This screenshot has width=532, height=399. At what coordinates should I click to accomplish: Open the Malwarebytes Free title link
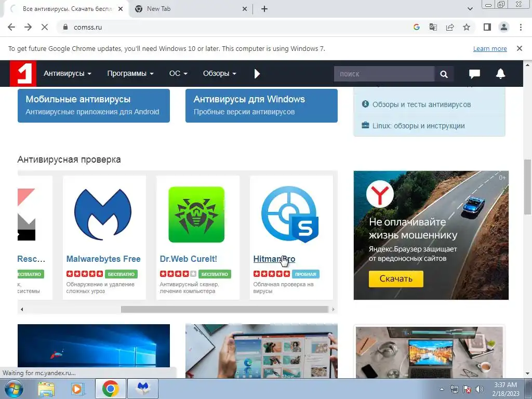103,259
